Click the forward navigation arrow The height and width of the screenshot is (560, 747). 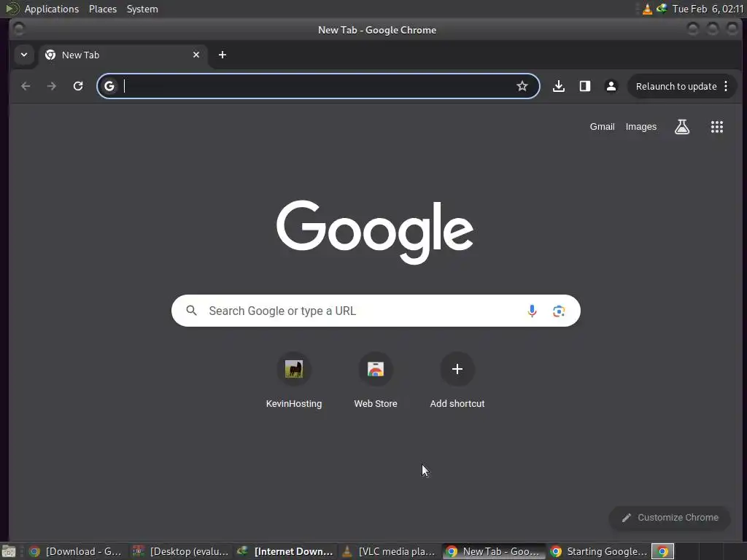(x=52, y=86)
